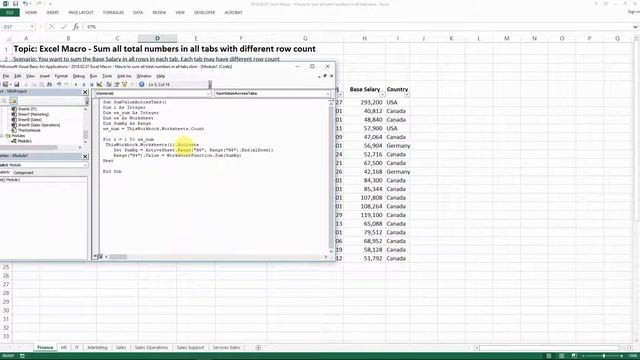
Task: Open the Run menu in the VBA editor
Action: click(93, 76)
